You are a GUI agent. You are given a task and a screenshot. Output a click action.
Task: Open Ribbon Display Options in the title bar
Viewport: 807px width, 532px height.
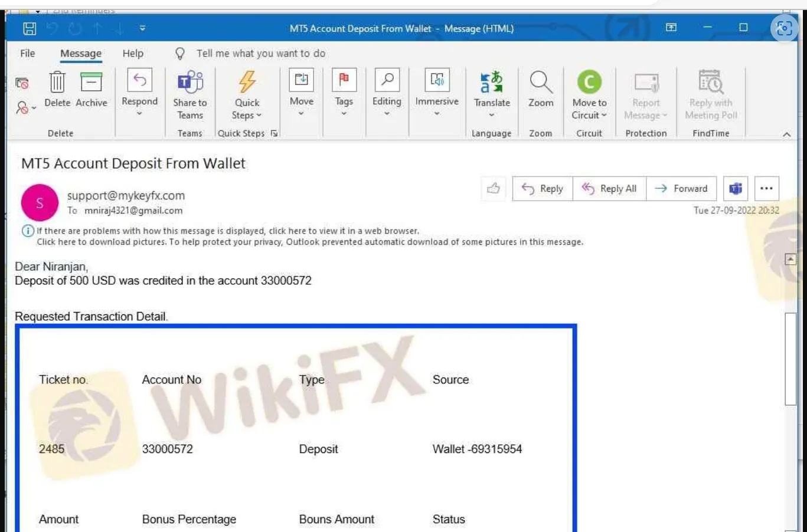pyautogui.click(x=671, y=28)
